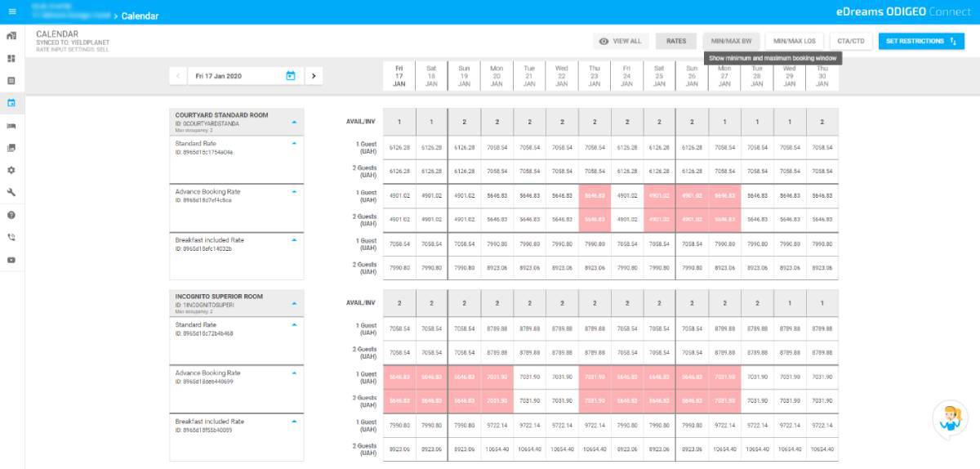Click Incognito Breakfast 1 Guest Wed 29 Jan cell
Viewport: 980px width, 469px height.
click(790, 426)
